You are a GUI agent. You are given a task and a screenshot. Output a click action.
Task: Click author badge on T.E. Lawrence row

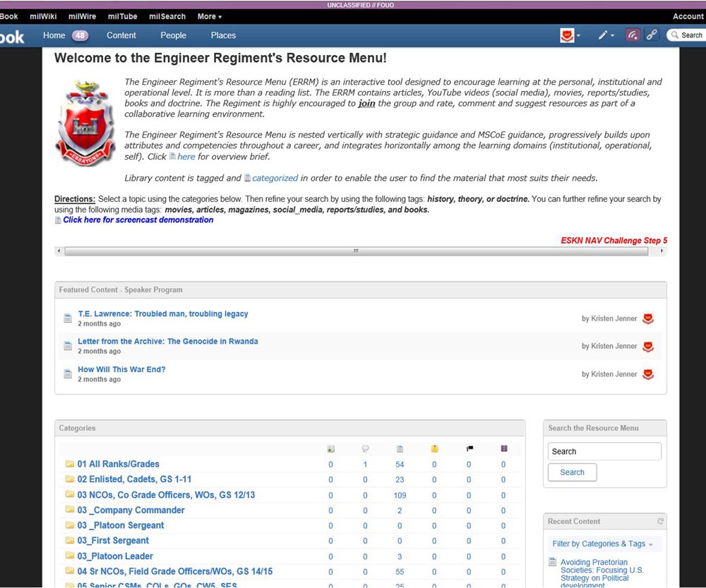(x=648, y=319)
